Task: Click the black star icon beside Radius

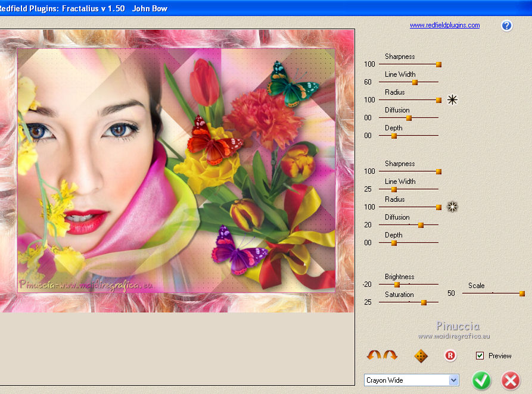Action: pyautogui.click(x=452, y=100)
